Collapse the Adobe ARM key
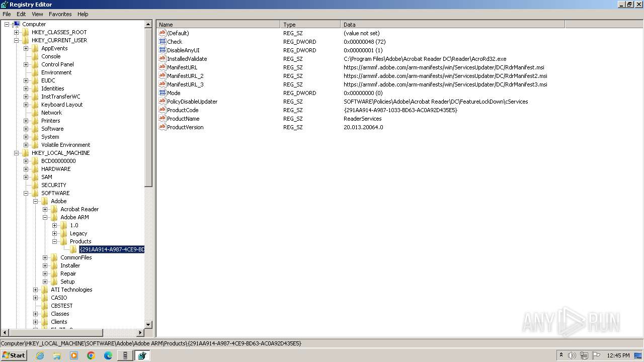644x362 pixels. [45, 217]
